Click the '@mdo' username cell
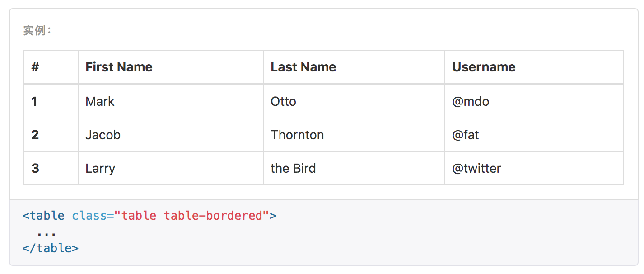The height and width of the screenshot is (274, 644). click(x=534, y=101)
